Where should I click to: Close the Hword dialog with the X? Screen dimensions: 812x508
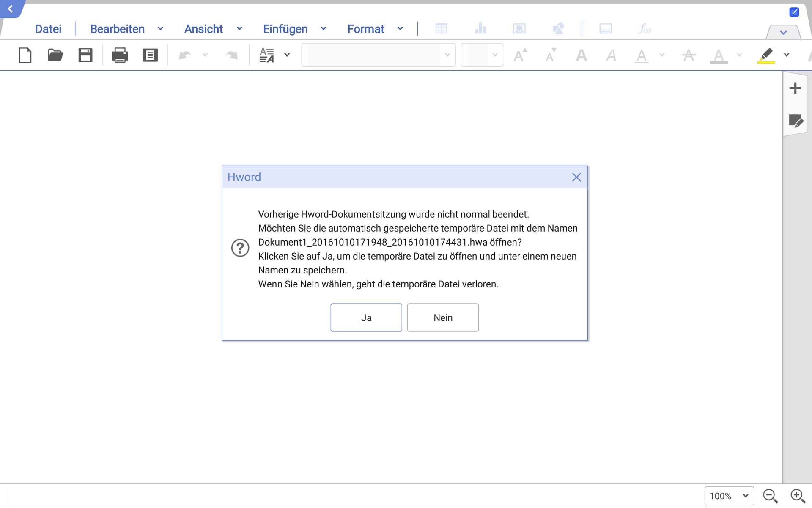576,177
